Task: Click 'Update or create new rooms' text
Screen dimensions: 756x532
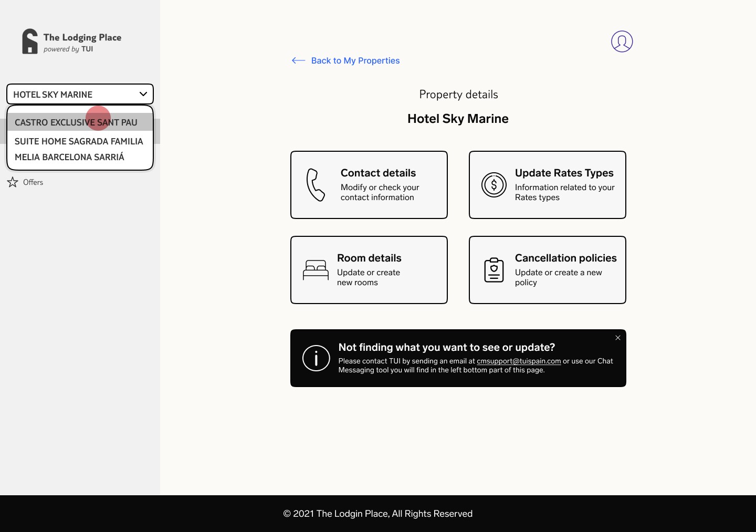Action: coord(369,277)
